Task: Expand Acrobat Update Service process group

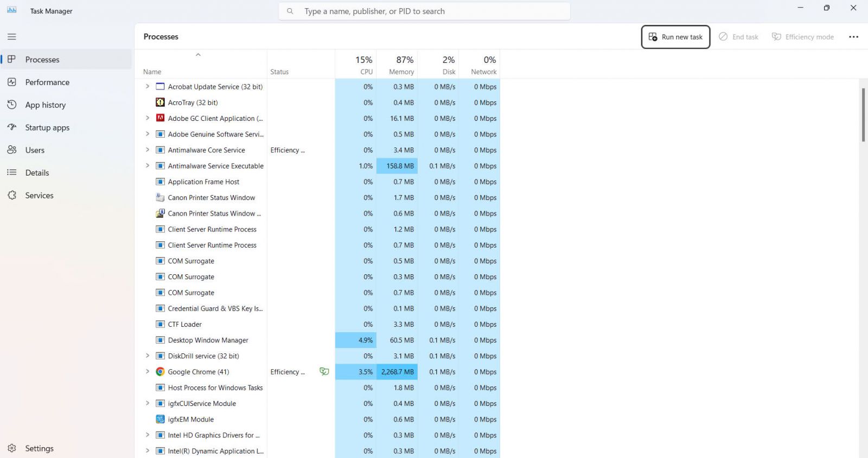Action: (x=147, y=86)
